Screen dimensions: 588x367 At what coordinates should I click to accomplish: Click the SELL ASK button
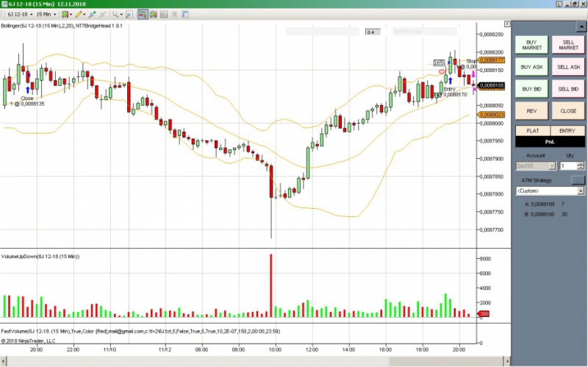[x=568, y=67]
